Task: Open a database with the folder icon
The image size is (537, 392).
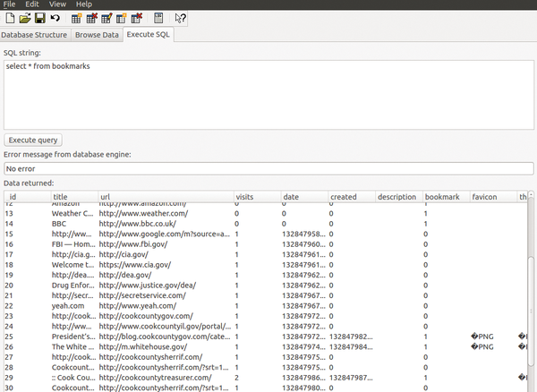Action: [25, 18]
